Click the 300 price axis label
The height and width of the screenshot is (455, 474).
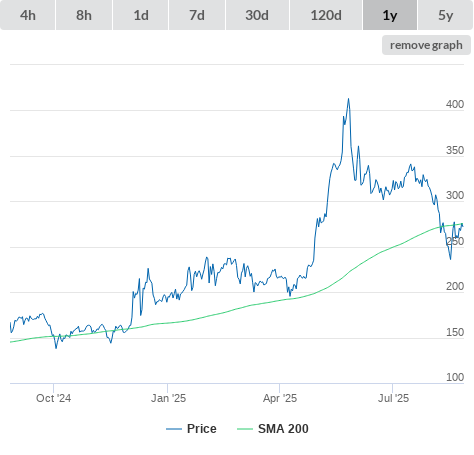point(455,195)
